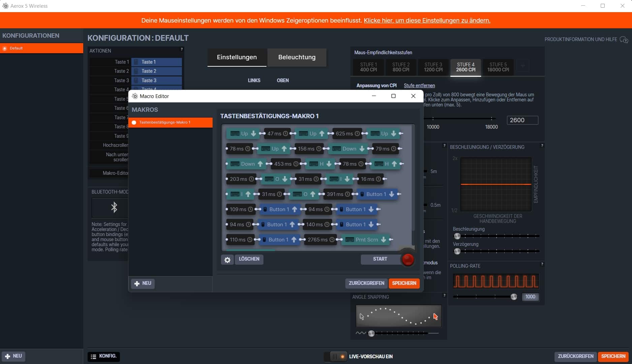Select Tastenbestätigungs-Makro 1 in macro list

(170, 122)
